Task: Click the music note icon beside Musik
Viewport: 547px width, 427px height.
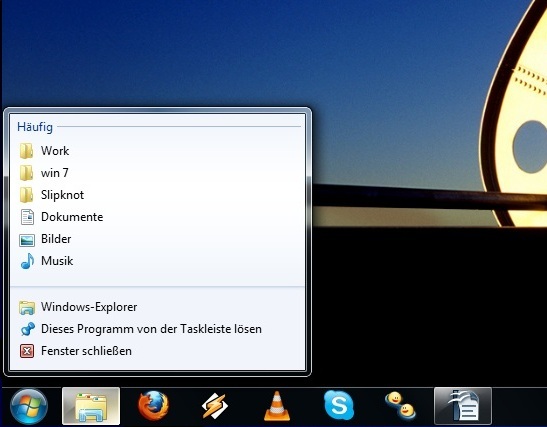Action: click(27, 261)
